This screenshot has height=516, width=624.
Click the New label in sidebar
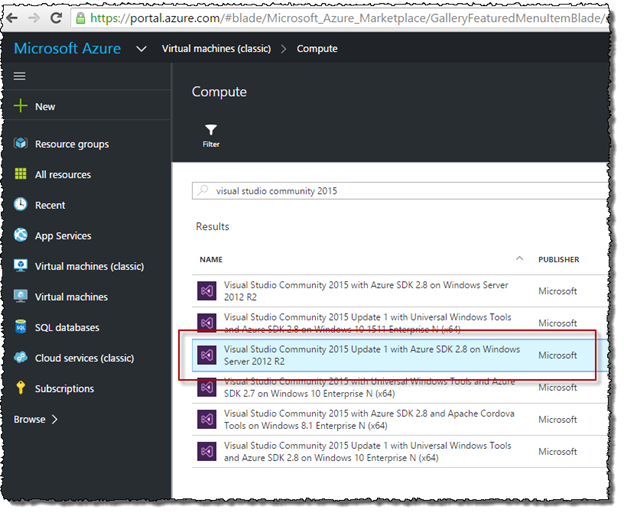[45, 107]
